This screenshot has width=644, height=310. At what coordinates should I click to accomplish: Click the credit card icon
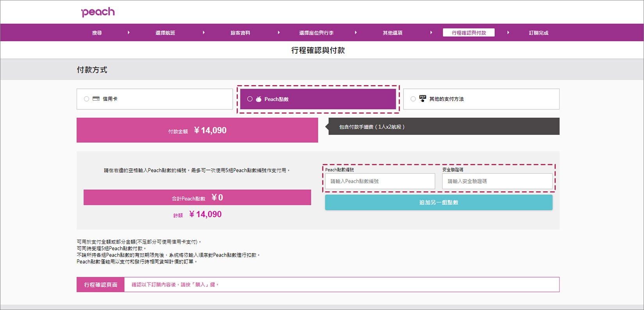96,99
